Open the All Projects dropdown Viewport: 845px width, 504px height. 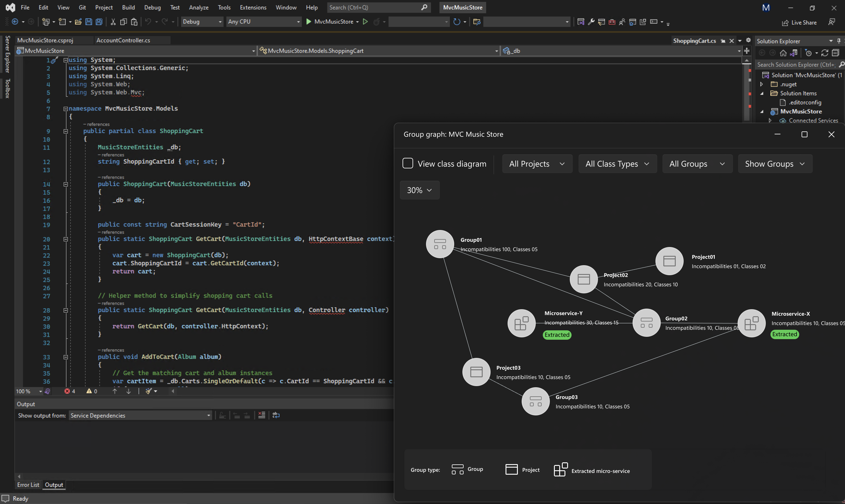click(537, 164)
